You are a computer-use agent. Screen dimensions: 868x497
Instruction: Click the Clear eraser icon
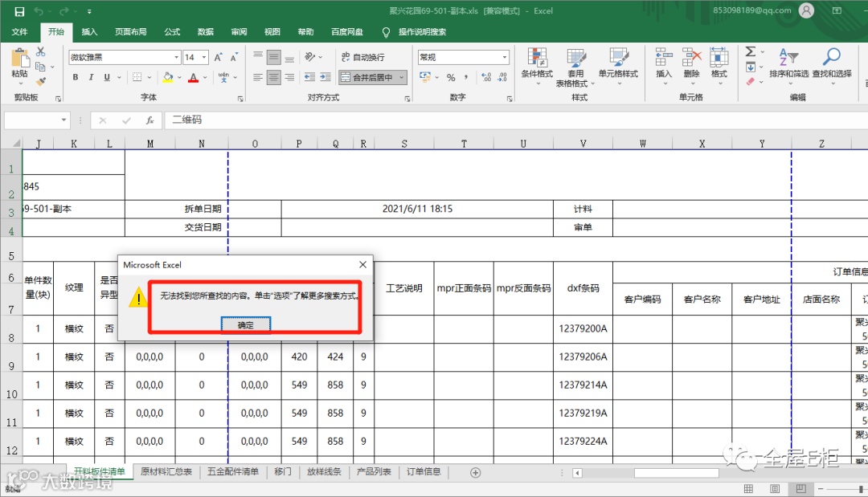(x=751, y=82)
